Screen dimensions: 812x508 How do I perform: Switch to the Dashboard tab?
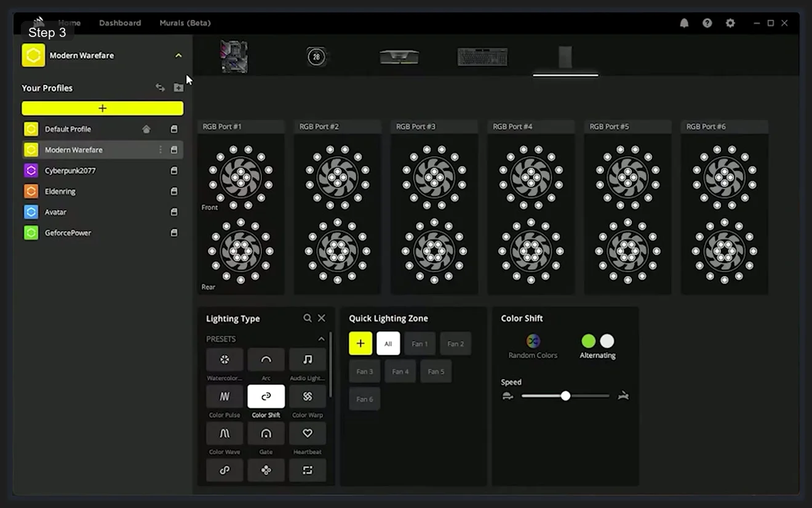tap(120, 23)
